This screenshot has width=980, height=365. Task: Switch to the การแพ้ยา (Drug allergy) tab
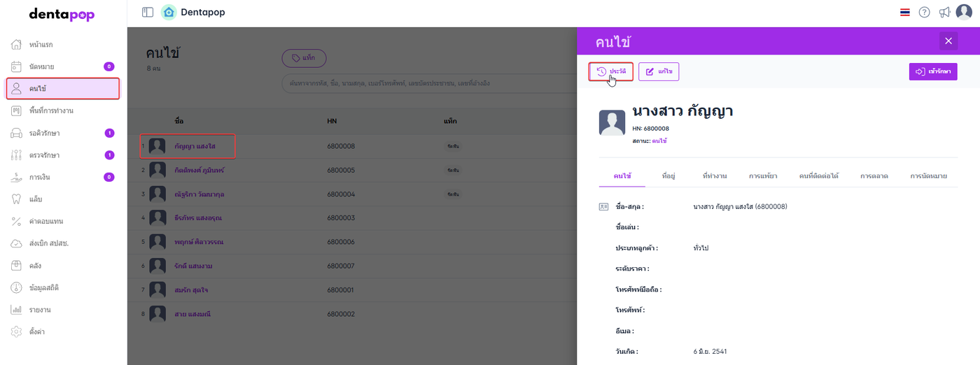coord(762,176)
